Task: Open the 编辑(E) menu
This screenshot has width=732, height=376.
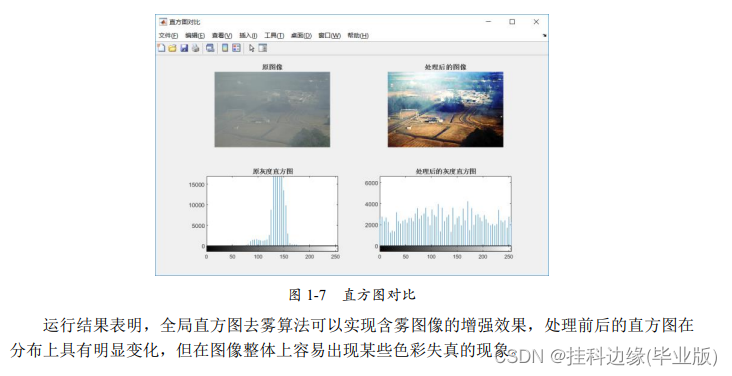Action: pos(195,35)
